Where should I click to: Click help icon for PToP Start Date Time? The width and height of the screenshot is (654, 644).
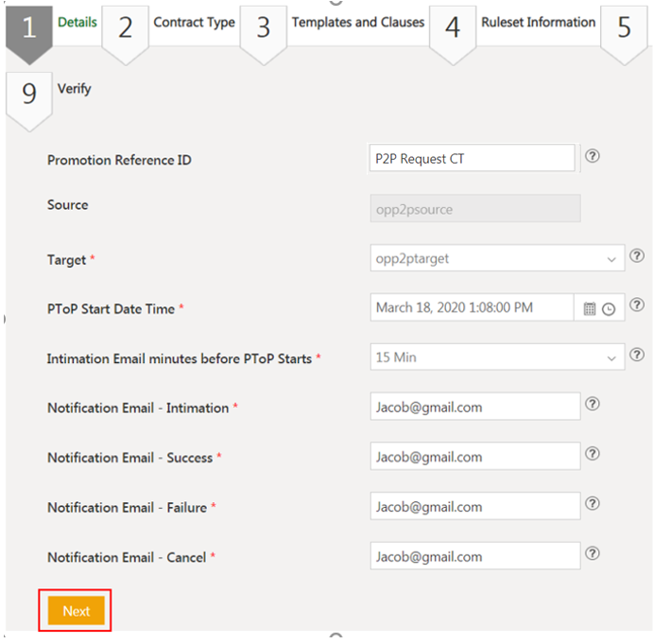(637, 305)
